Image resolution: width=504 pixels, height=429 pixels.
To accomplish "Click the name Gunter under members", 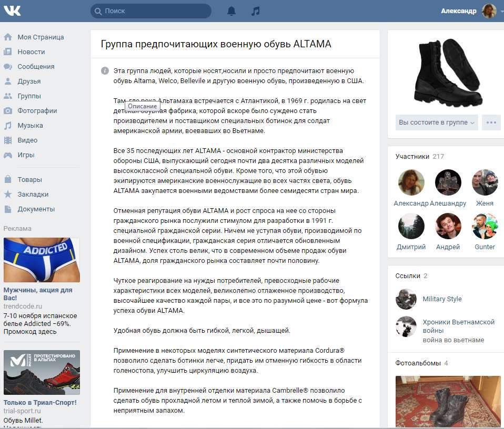I will [485, 247].
